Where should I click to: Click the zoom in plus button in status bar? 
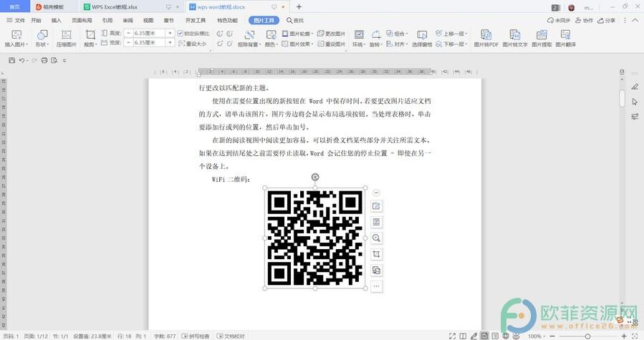pyautogui.click(x=624, y=336)
